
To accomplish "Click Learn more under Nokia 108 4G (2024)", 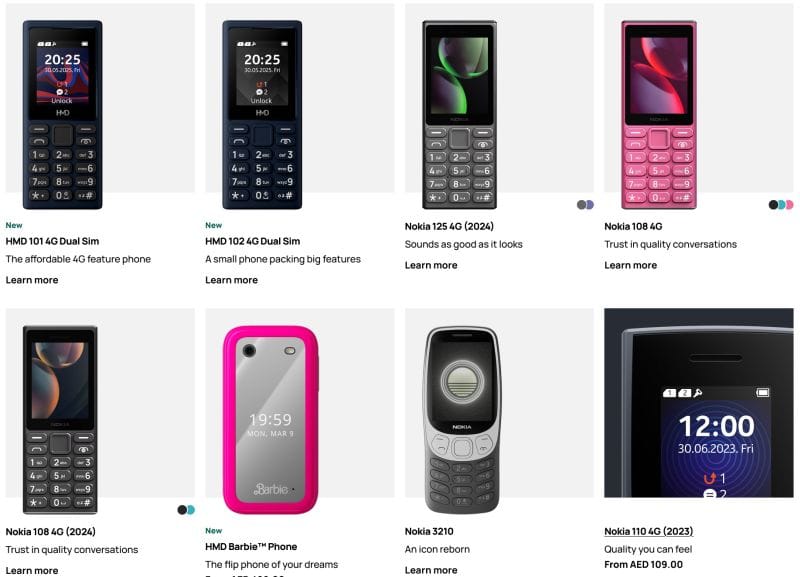I will click(32, 570).
